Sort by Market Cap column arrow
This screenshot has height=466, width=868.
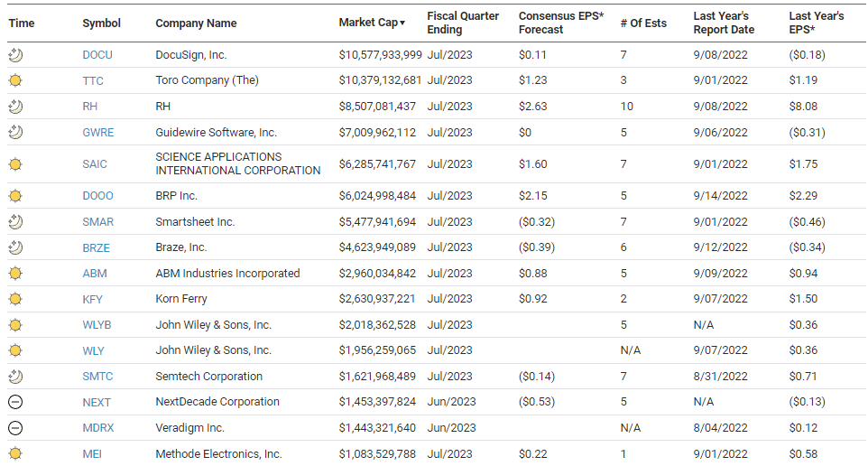pyautogui.click(x=402, y=23)
